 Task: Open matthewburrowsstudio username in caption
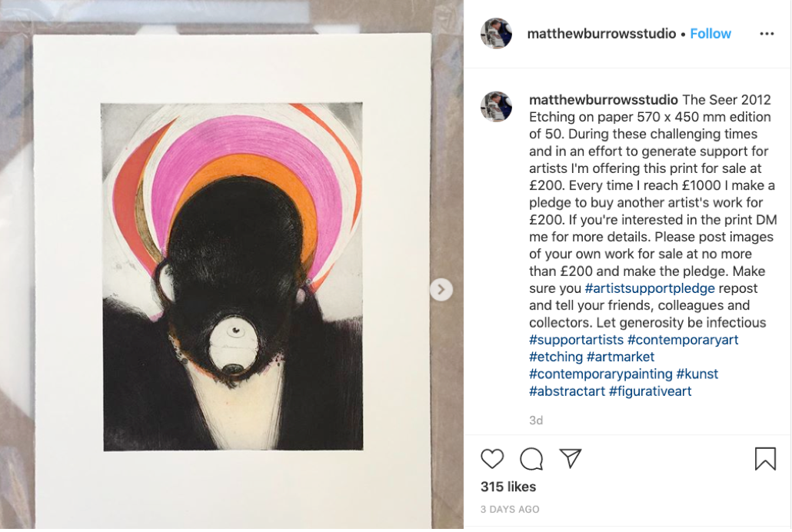pyautogui.click(x=603, y=99)
